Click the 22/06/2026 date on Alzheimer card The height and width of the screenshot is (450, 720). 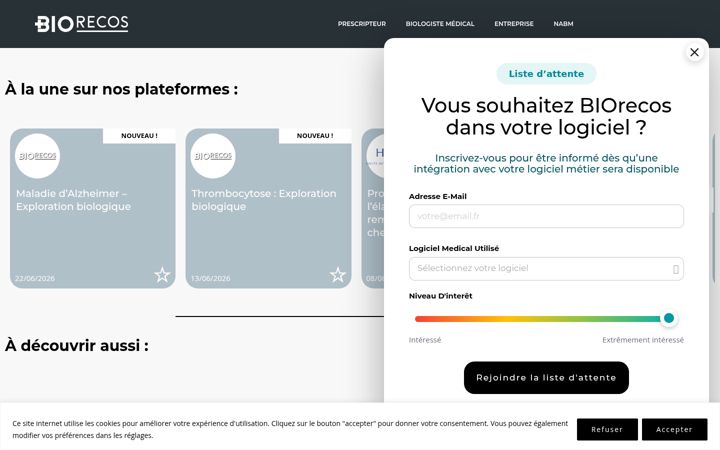35,278
